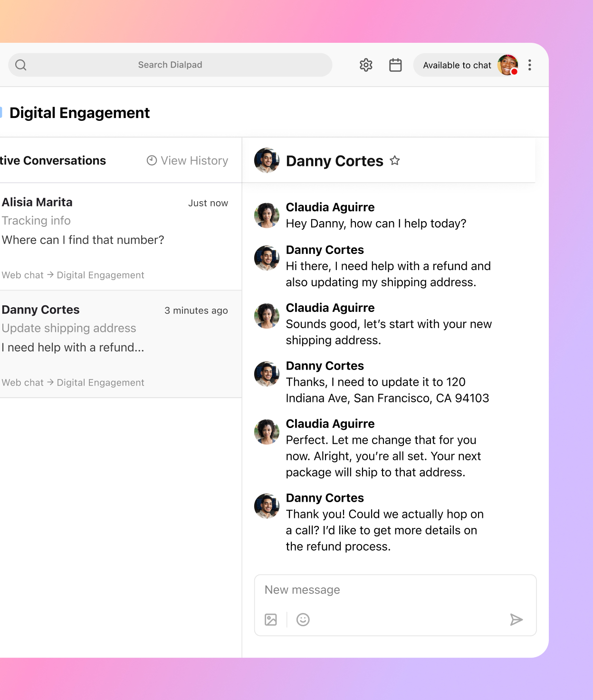Click Danny avatar on 'hop on a call' message
The image size is (593, 700).
coord(267,506)
